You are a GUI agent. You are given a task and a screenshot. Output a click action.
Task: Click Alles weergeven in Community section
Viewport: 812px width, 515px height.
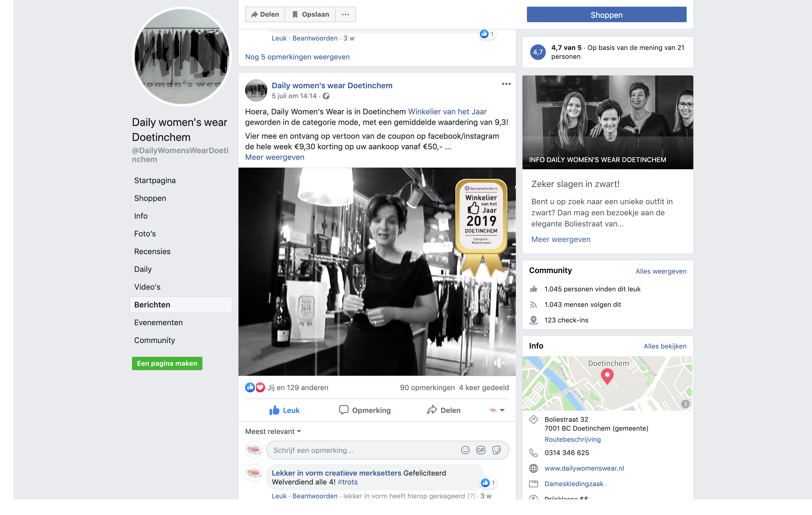661,271
